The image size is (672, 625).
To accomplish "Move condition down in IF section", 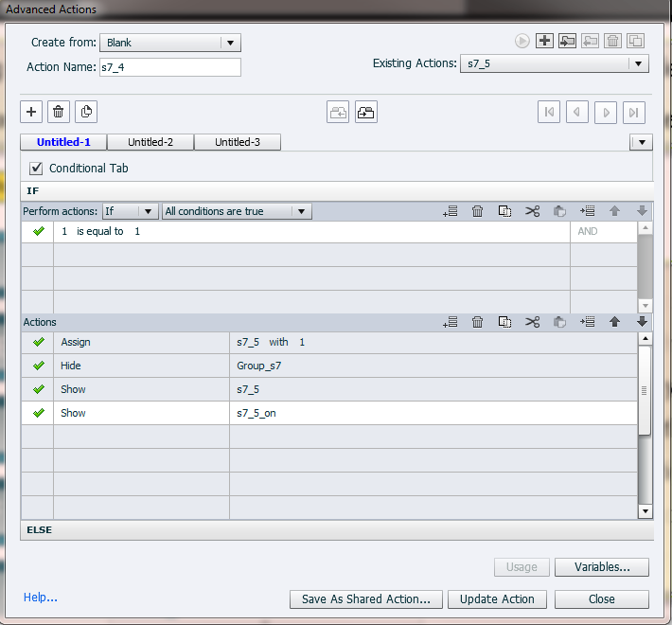I will [x=642, y=211].
